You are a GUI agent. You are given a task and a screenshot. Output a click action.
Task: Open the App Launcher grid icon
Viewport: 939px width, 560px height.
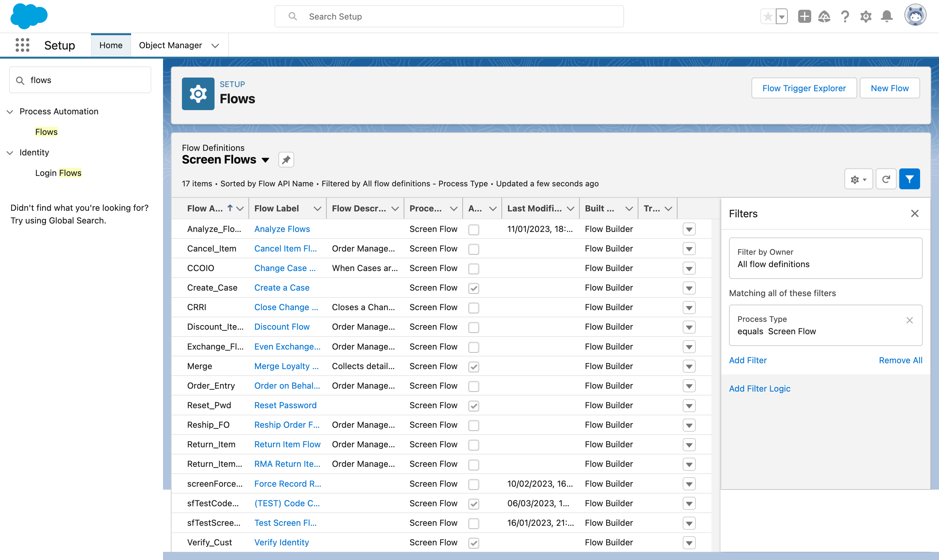(22, 45)
